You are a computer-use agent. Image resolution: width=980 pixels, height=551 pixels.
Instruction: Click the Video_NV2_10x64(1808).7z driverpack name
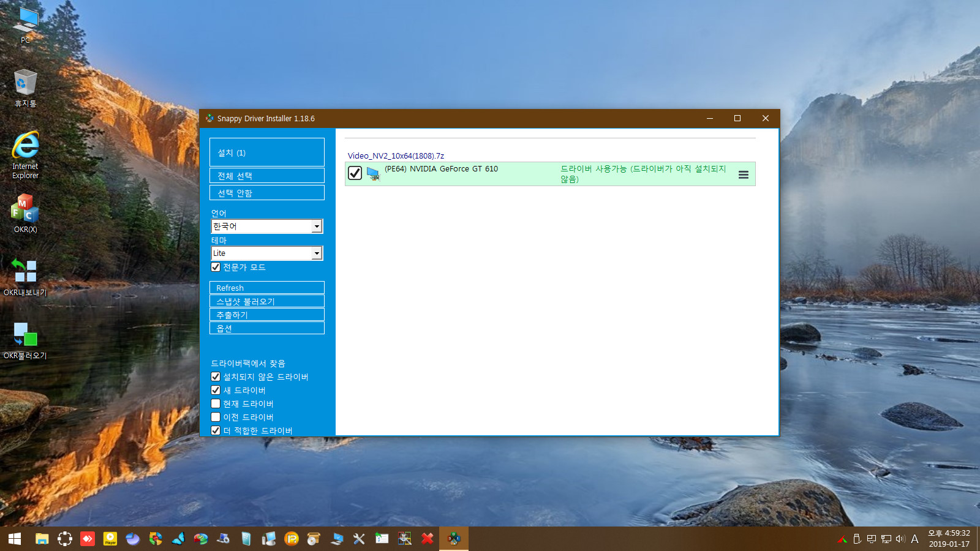(x=396, y=156)
